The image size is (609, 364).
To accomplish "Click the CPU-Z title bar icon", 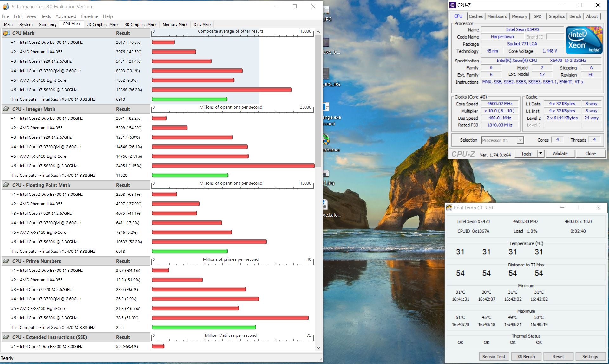I will click(x=453, y=5).
